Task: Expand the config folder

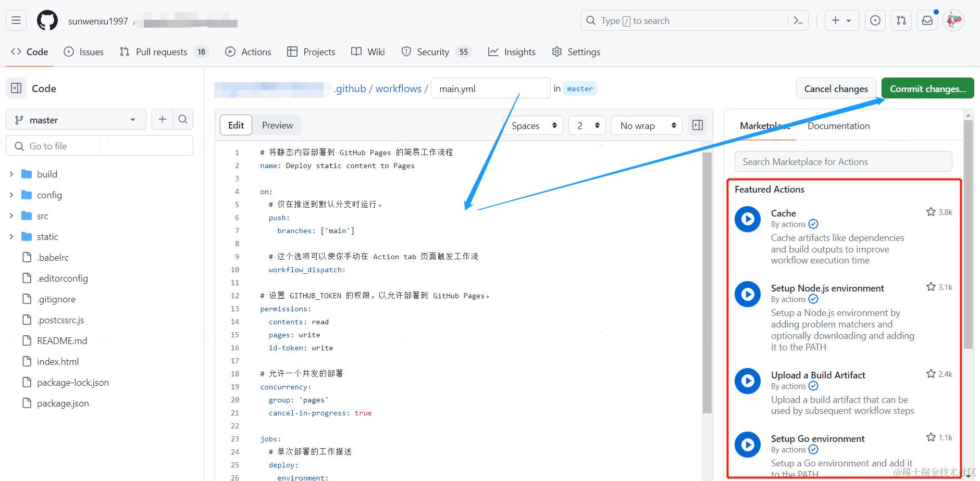Action: click(11, 195)
